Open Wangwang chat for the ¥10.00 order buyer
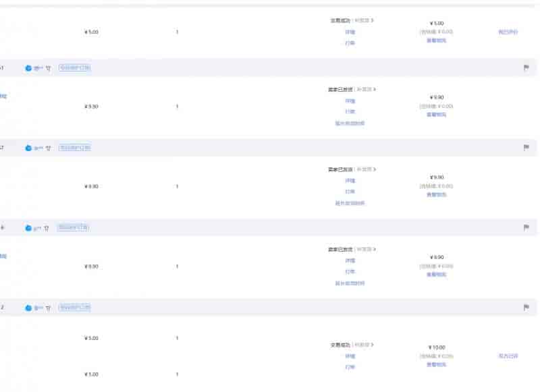This screenshot has width=540, height=392. click(28, 308)
